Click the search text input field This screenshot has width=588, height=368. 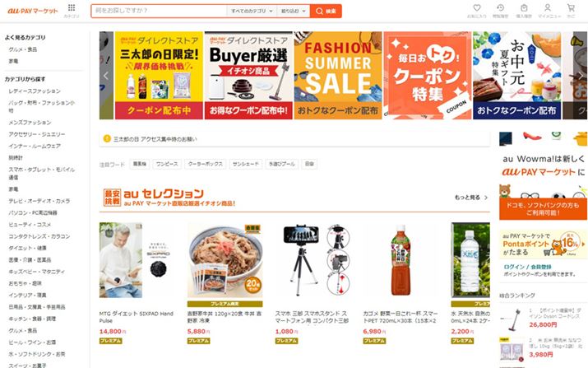pos(159,11)
